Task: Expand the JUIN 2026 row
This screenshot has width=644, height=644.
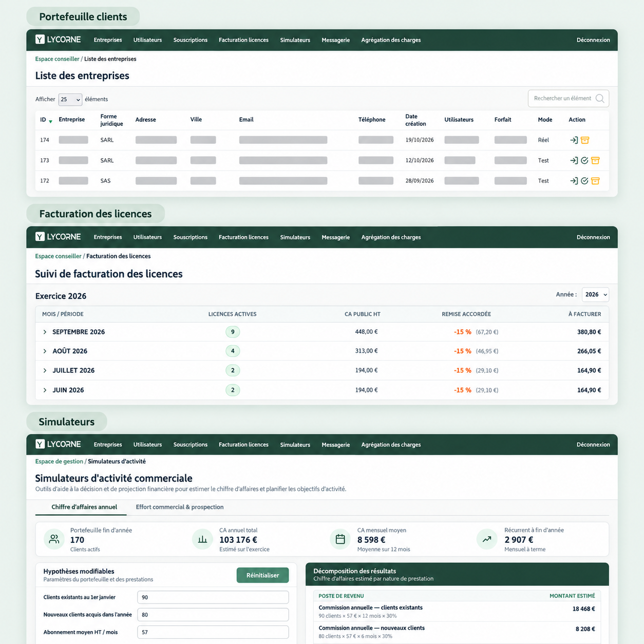Action: 45,390
